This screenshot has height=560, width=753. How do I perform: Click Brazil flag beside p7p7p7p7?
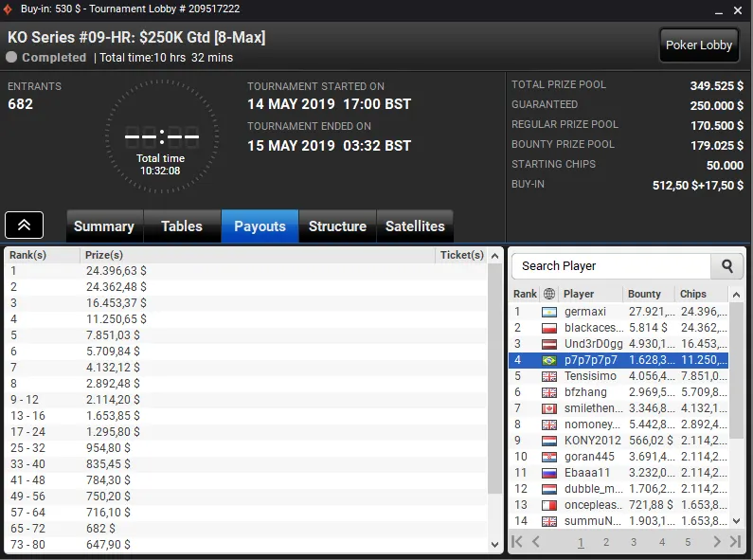(549, 360)
